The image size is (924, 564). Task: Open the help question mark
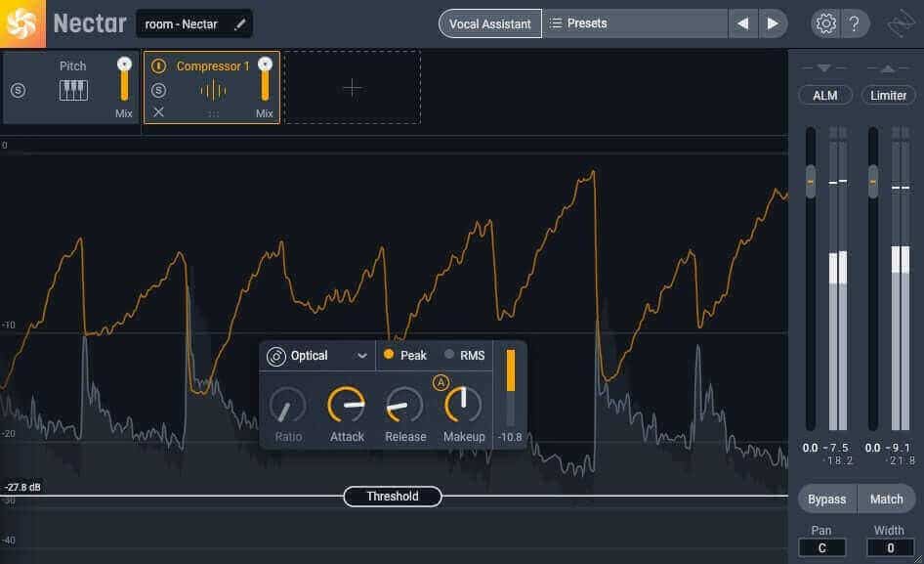coord(855,23)
